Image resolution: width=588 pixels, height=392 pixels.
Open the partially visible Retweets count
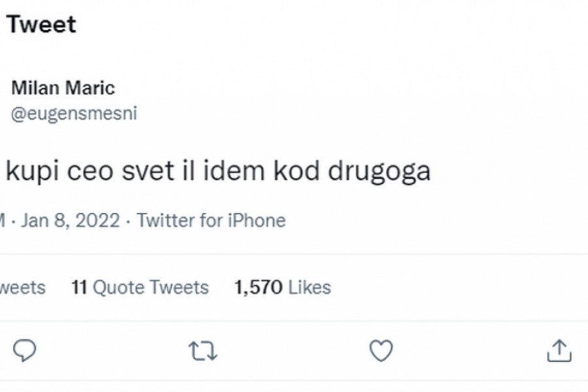coord(22,287)
